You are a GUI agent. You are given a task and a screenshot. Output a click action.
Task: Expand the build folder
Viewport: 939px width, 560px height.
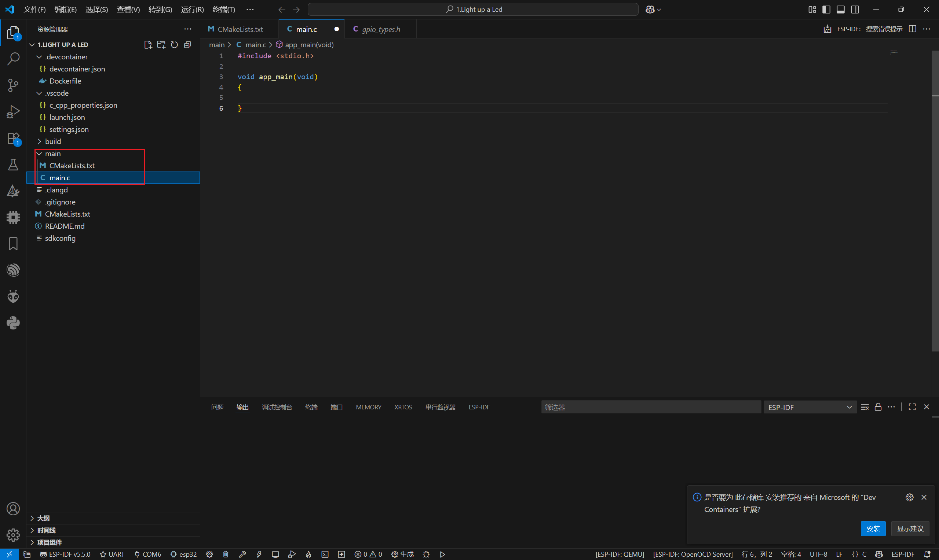[x=53, y=141]
